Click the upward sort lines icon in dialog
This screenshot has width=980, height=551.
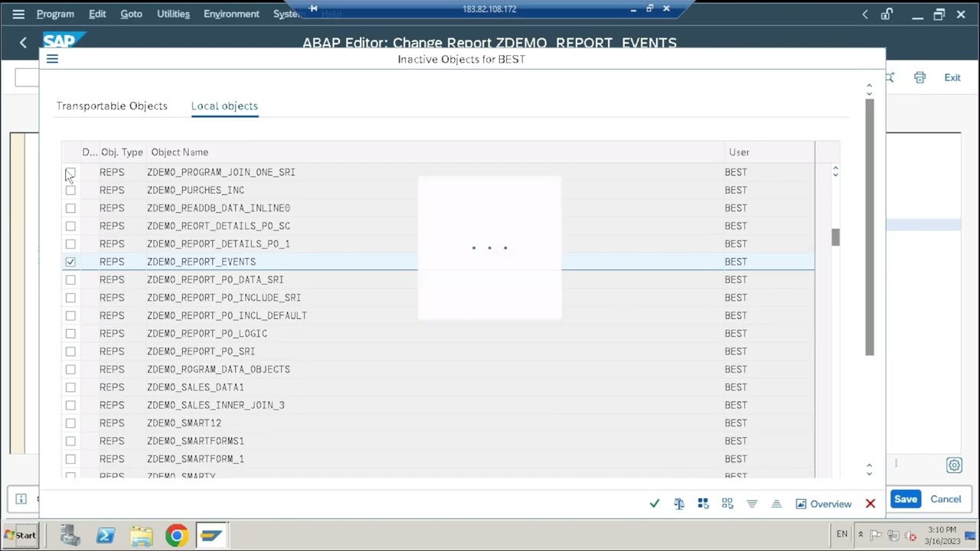[x=776, y=504]
